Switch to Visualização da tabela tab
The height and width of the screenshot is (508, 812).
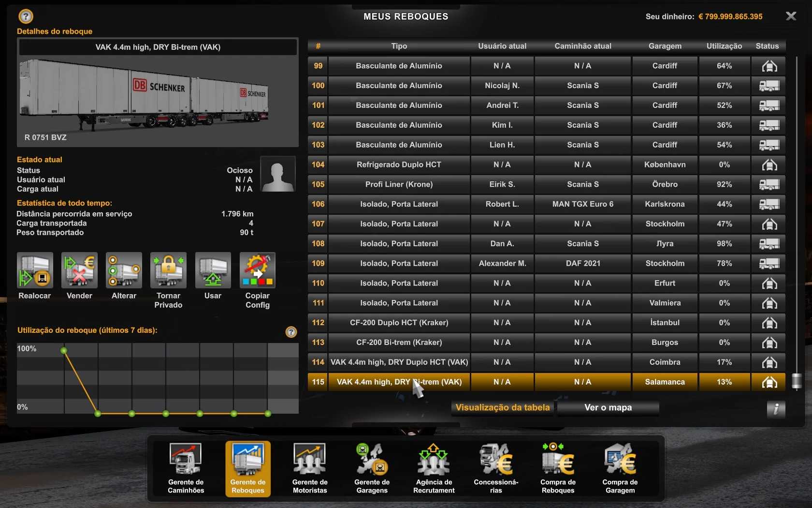point(503,407)
